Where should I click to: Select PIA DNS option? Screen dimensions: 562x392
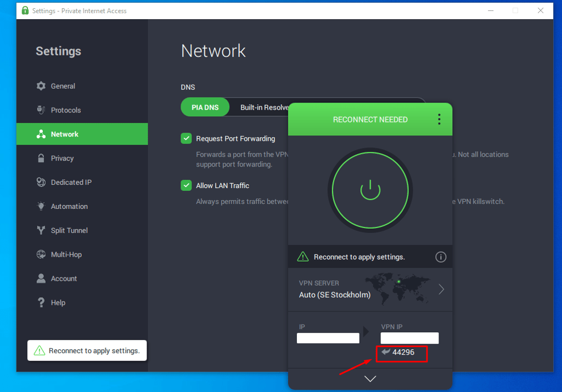tap(205, 107)
